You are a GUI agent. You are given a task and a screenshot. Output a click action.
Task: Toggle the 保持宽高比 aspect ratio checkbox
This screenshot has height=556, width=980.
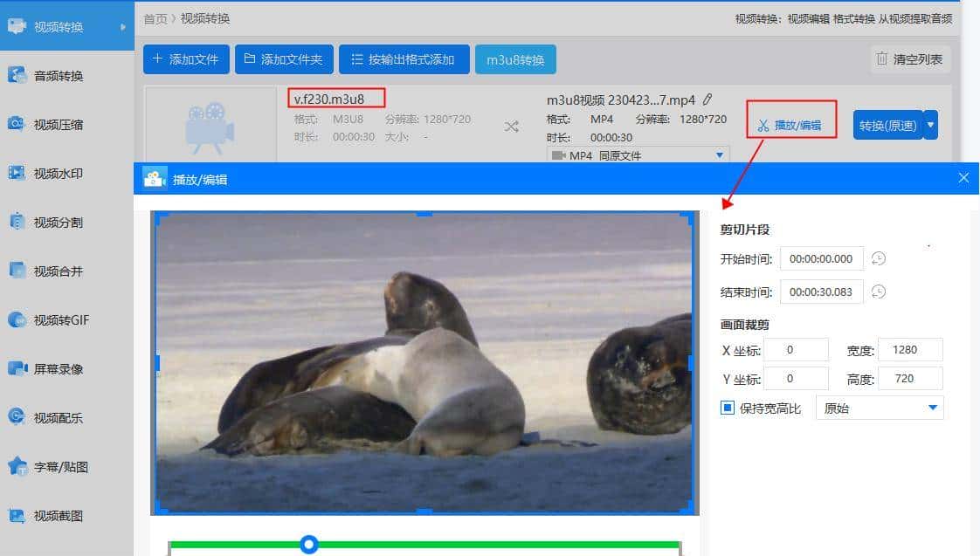tap(728, 407)
